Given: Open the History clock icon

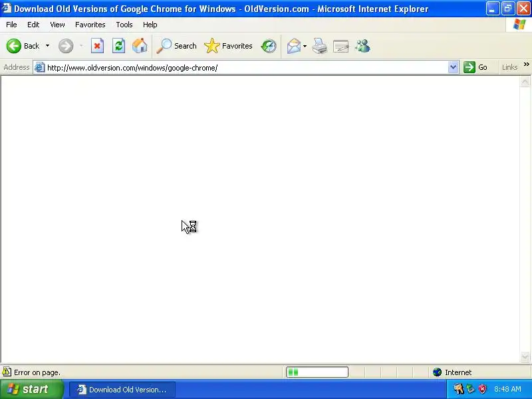Looking at the screenshot, I should 269,46.
